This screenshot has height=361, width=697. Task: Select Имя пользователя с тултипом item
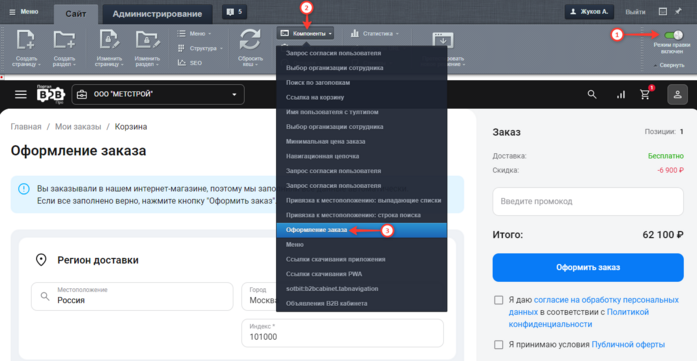[x=361, y=112]
